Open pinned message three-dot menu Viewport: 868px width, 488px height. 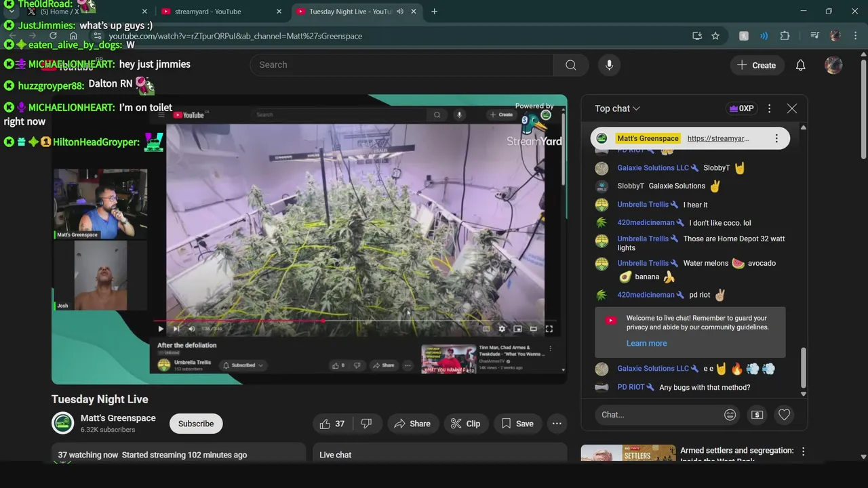[776, 138]
